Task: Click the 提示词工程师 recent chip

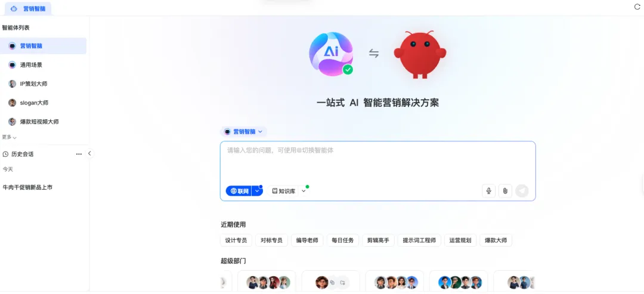Action: (419, 240)
